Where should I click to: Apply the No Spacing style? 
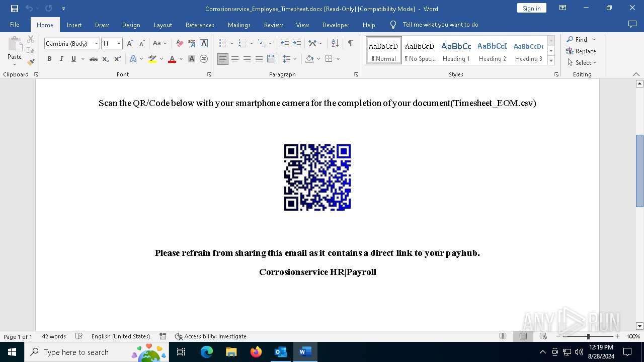420,51
